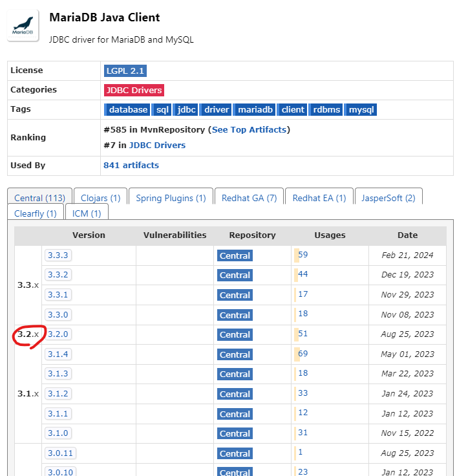This screenshot has height=476, width=457.
Task: Switch to the ICM (1) tab
Action: coord(87,213)
